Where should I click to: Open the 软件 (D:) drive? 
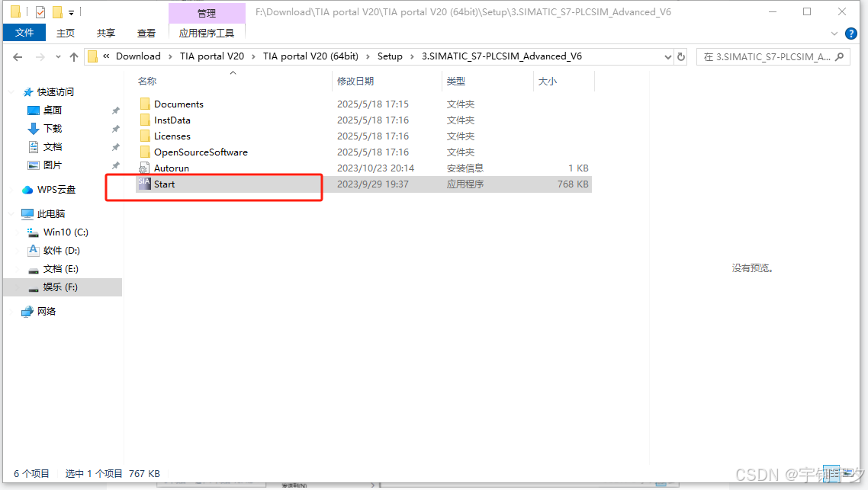(x=62, y=251)
